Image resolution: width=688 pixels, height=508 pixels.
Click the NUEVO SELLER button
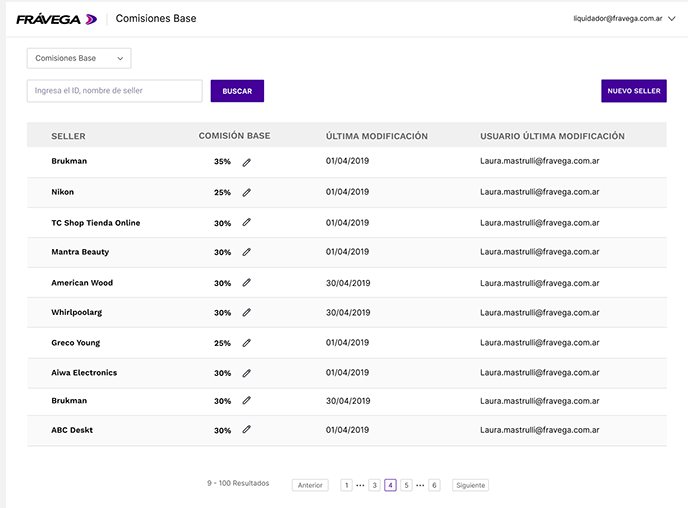(634, 91)
